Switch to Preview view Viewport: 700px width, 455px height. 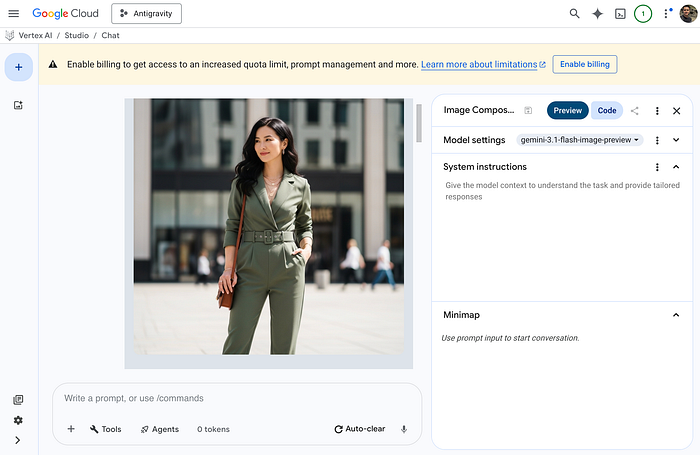coord(567,111)
